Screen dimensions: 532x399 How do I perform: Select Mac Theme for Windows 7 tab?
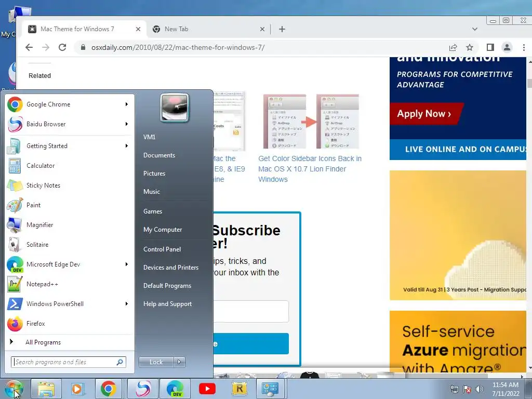(x=77, y=29)
